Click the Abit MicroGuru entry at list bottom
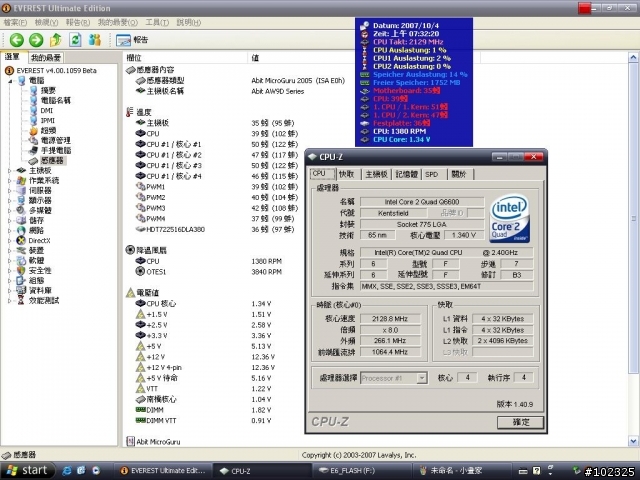This screenshot has height=480, width=640. [153, 442]
